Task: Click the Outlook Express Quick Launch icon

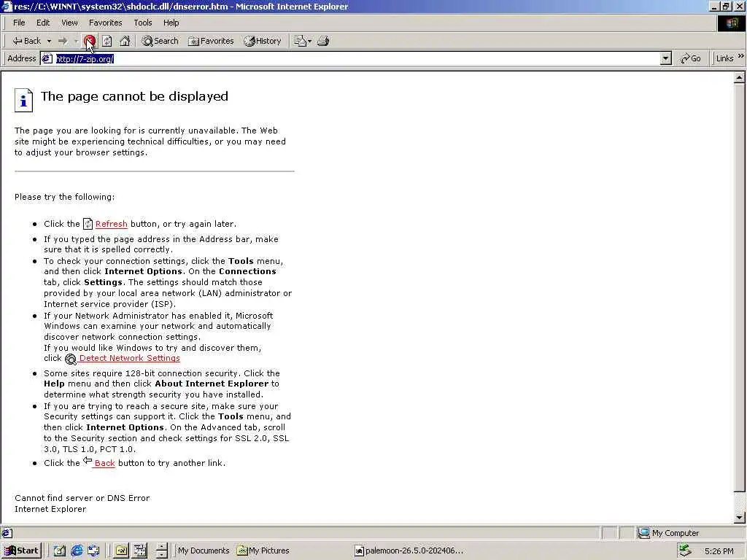Action: [94, 551]
